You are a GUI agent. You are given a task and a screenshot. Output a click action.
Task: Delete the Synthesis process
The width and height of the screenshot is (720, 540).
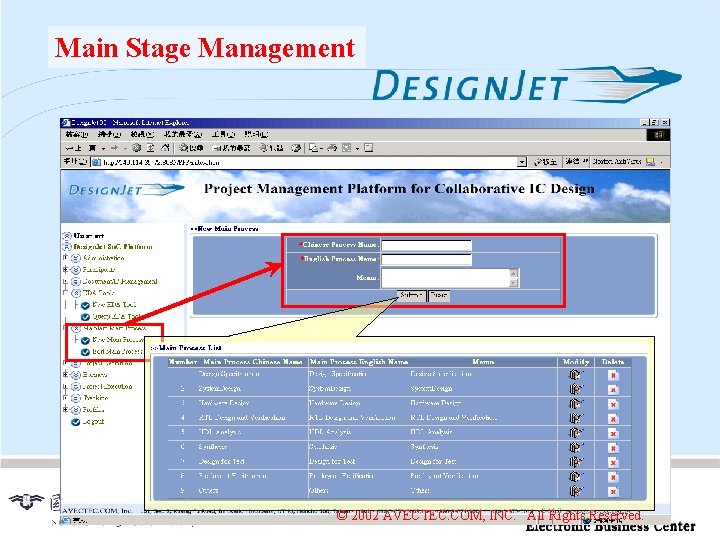pos(613,448)
